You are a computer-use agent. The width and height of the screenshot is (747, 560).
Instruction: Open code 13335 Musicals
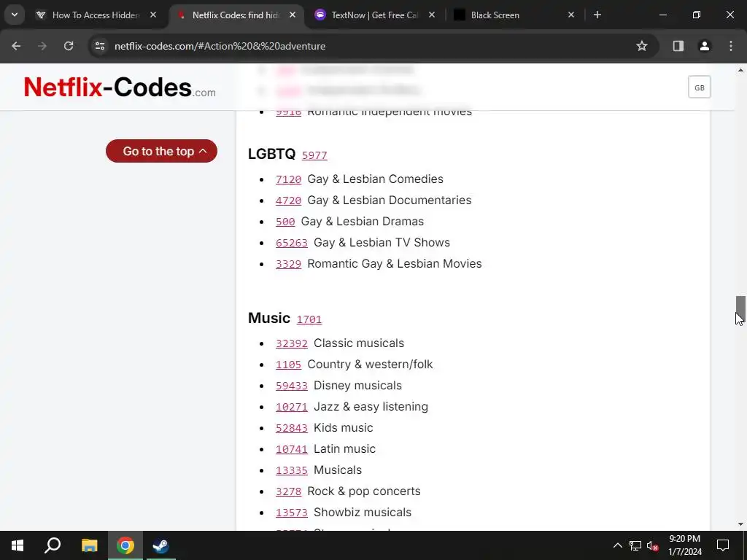[x=292, y=470]
